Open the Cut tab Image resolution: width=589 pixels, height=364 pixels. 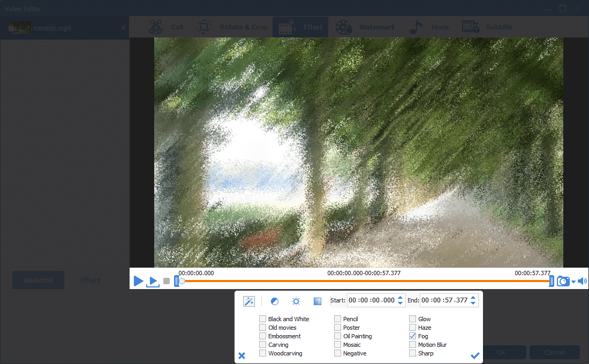point(165,27)
